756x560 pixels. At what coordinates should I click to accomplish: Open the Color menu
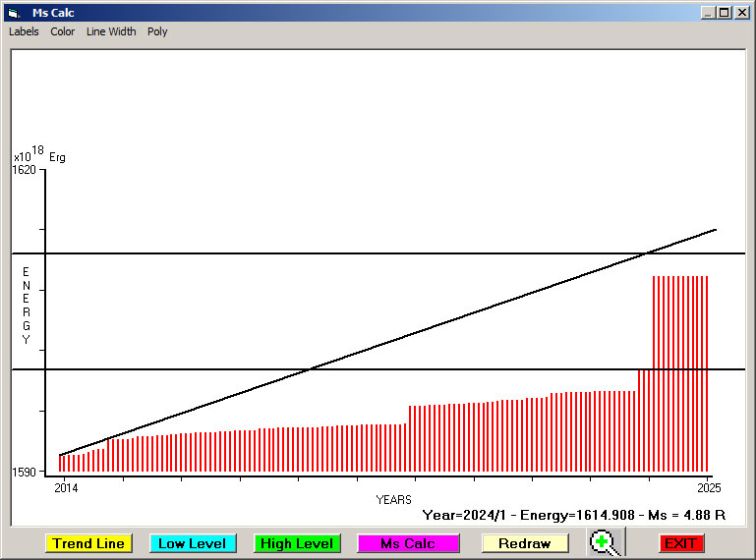63,31
